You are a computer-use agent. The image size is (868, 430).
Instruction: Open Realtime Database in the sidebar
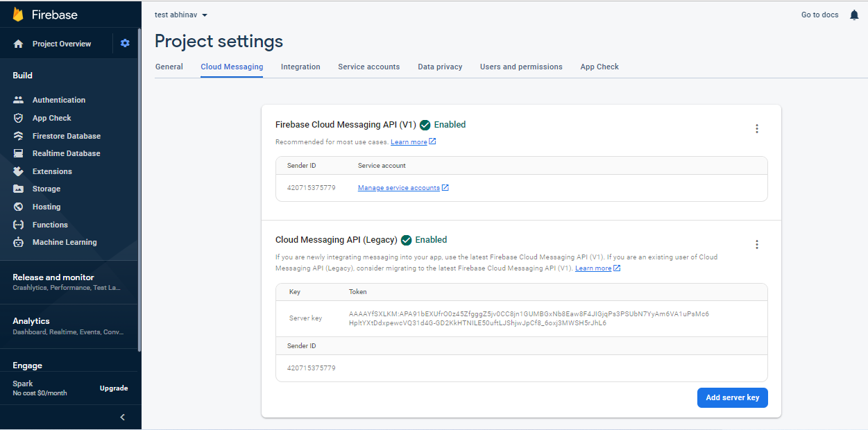[x=67, y=153]
